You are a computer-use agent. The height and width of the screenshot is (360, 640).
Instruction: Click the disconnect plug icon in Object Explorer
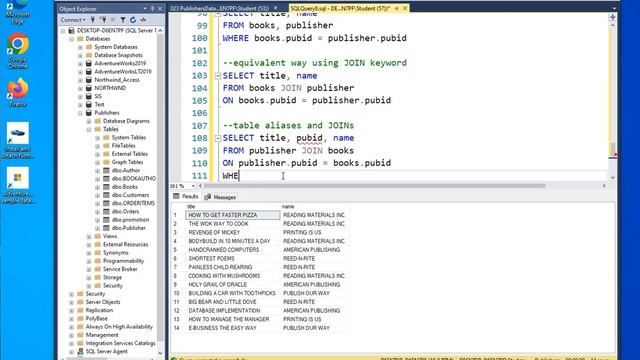click(103, 20)
